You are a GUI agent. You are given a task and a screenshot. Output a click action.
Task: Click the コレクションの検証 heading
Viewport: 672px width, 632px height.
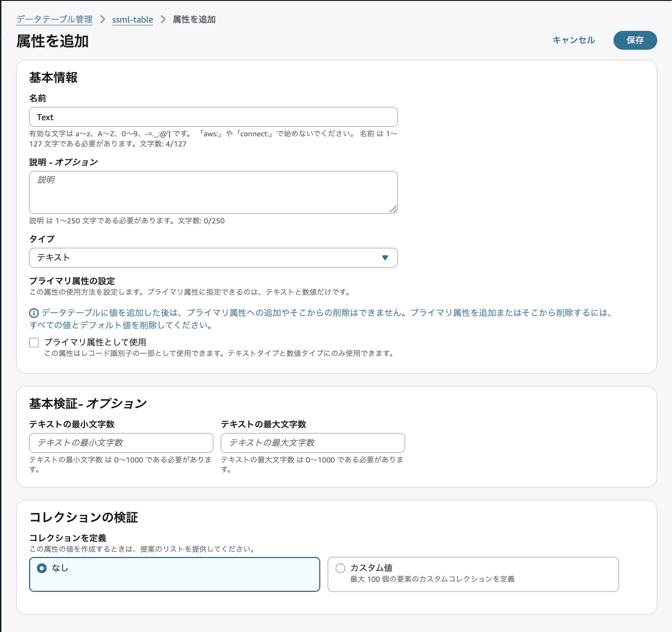[84, 517]
